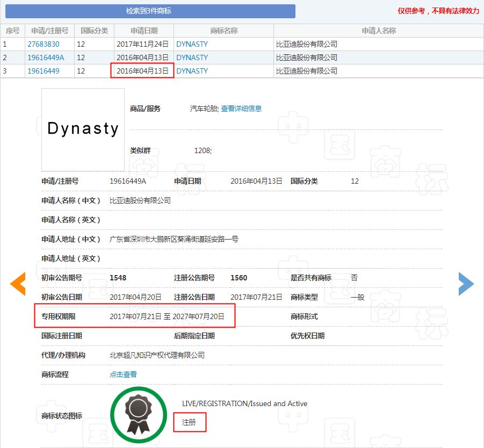484x448 pixels.
Task: Click detail registration number 19616449A value
Action: point(128,181)
